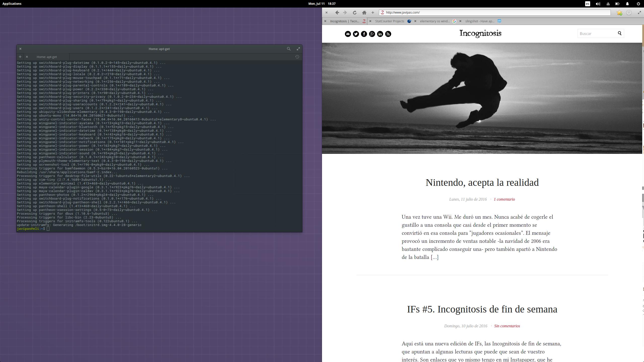Viewport: 644px width, 362px height.
Task: Open the terminal search icon
Action: [289, 49]
